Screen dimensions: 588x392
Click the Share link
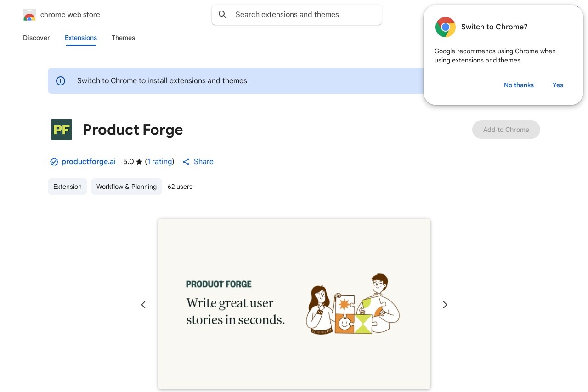[204, 162]
